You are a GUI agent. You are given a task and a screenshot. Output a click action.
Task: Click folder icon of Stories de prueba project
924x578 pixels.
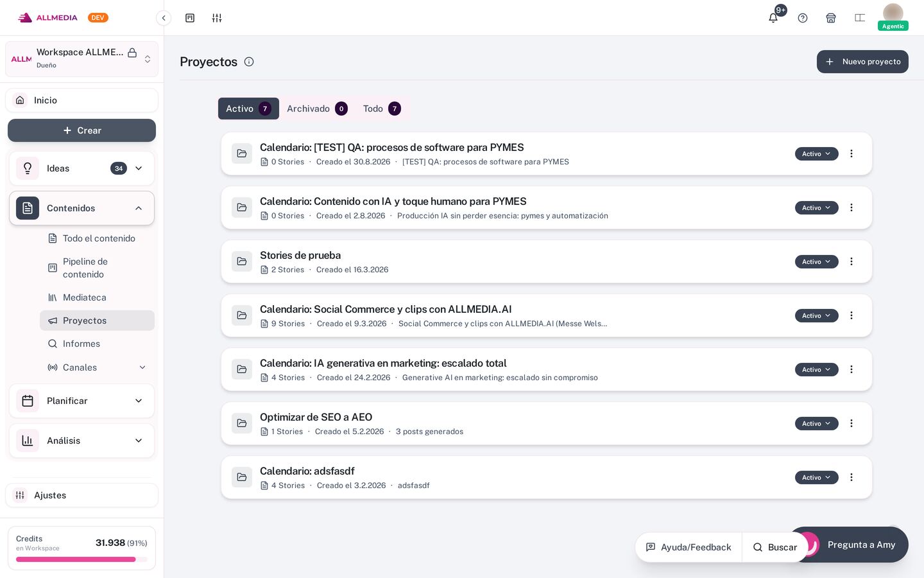pos(242,261)
